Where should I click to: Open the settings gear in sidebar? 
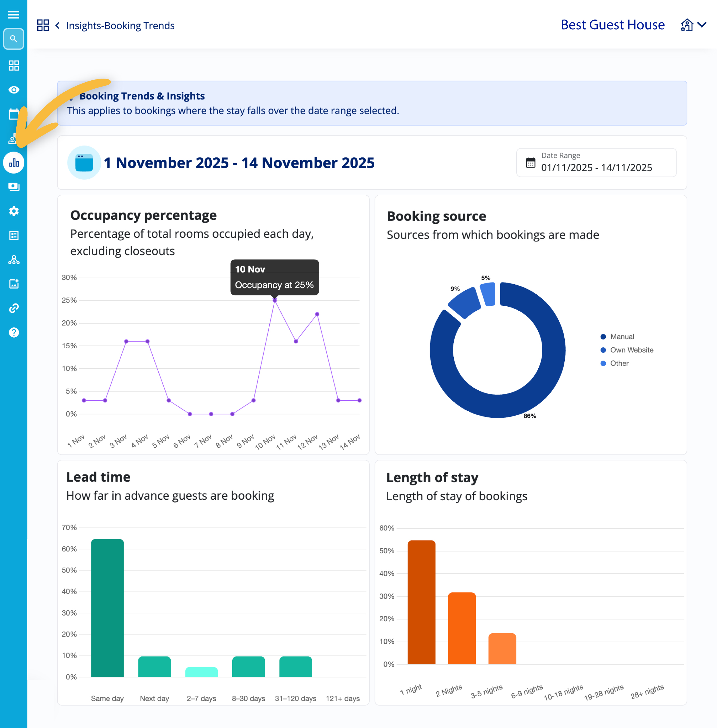click(x=14, y=211)
